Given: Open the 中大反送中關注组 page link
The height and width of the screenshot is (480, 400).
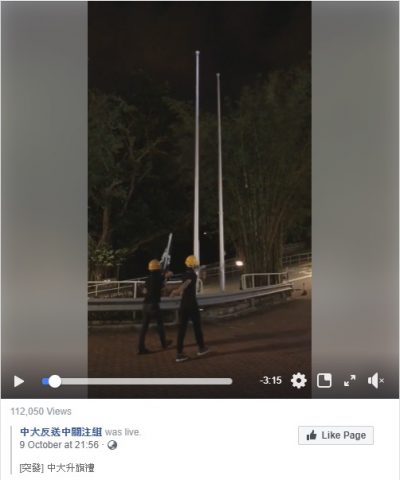Looking at the screenshot, I should (x=61, y=432).
